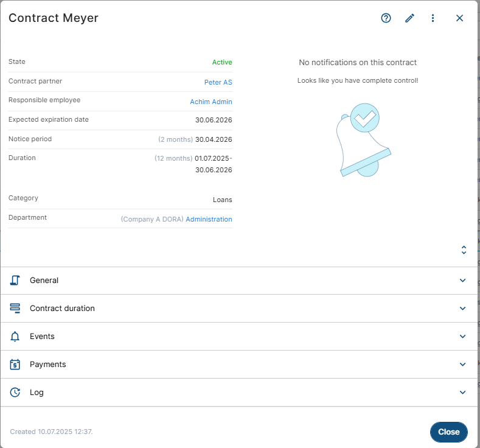Close the dialog with the X icon
This screenshot has height=448, width=480.
point(459,18)
